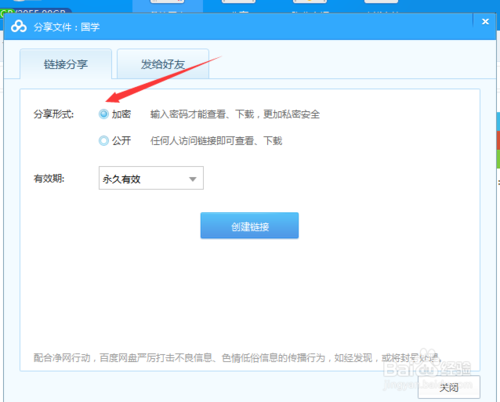Select the 公开 radio button

tap(104, 141)
